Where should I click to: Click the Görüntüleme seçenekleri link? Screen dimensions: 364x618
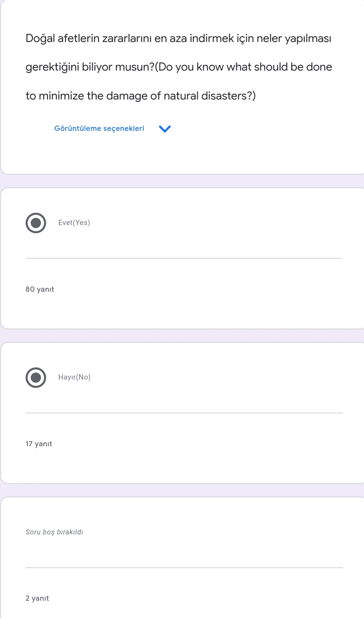pyautogui.click(x=99, y=128)
